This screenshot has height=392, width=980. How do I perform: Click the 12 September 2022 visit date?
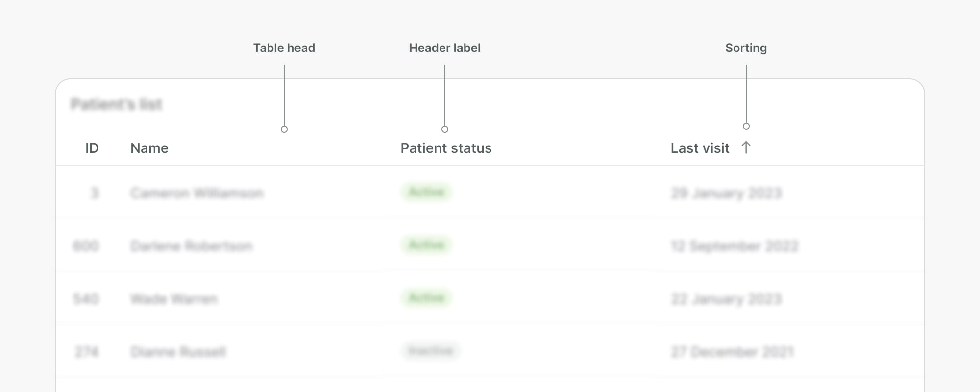[735, 246]
